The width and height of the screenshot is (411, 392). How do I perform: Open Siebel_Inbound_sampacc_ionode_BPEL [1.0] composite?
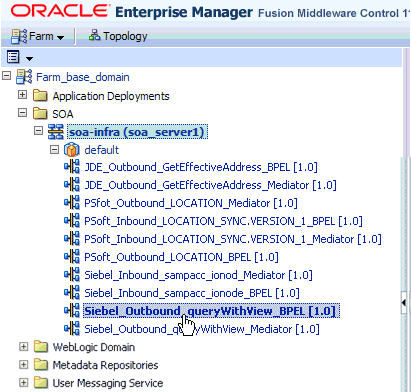[192, 293]
